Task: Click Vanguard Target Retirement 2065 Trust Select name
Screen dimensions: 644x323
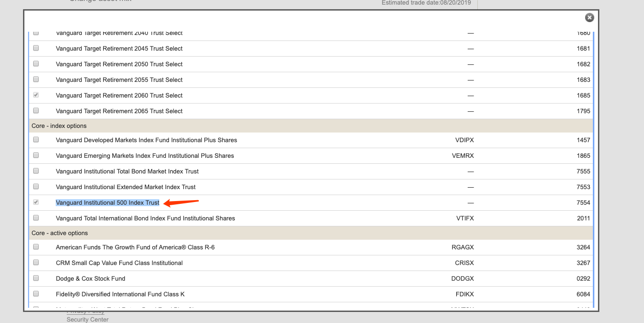Action: click(119, 111)
